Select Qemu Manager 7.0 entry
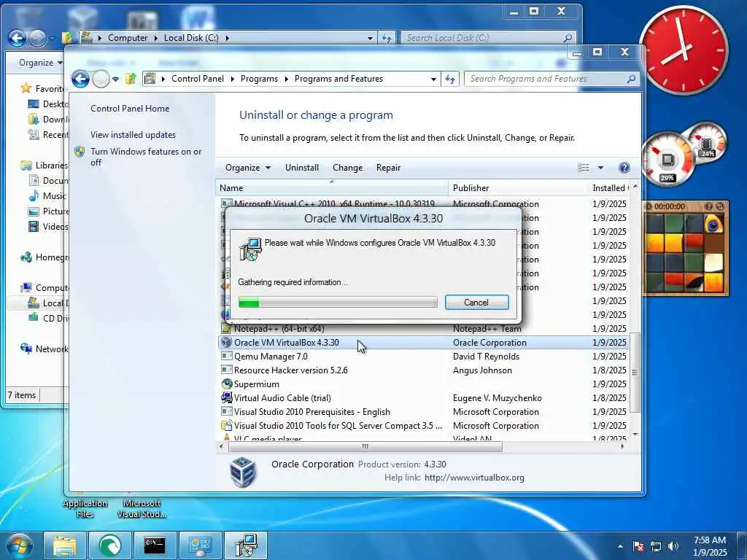This screenshot has width=747, height=560. (271, 356)
